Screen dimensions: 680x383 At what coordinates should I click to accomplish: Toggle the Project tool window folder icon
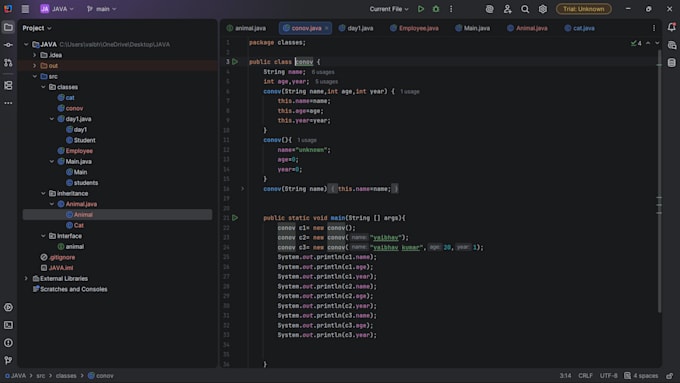pyautogui.click(x=8, y=27)
